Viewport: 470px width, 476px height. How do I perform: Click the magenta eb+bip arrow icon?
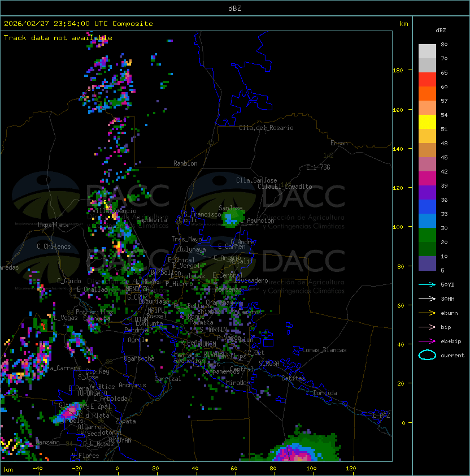coord(427,341)
